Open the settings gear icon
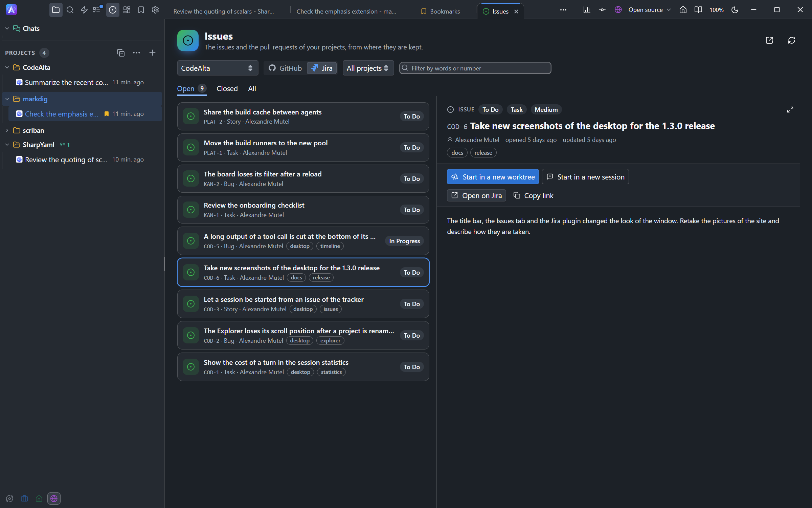The image size is (812, 508). click(x=155, y=10)
